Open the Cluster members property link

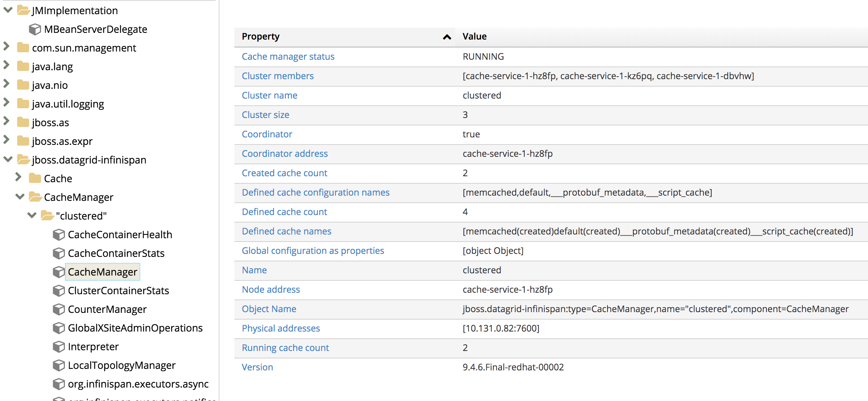tap(278, 76)
